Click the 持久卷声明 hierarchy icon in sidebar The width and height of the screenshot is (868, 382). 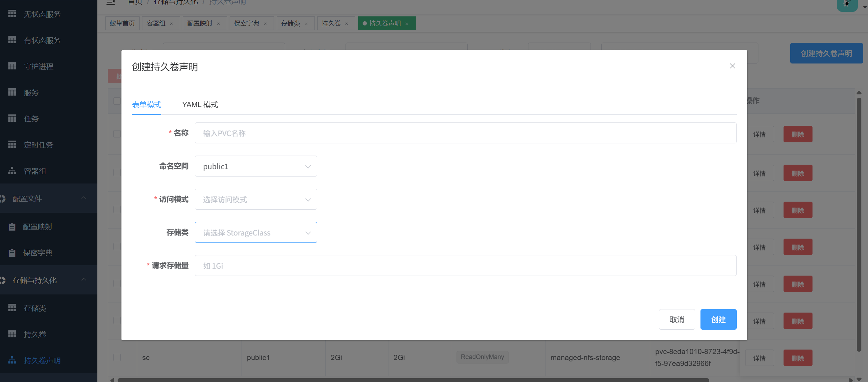pos(12,360)
